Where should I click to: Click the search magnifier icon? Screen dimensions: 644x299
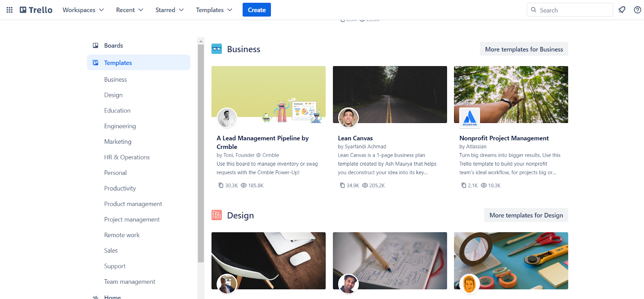533,10
